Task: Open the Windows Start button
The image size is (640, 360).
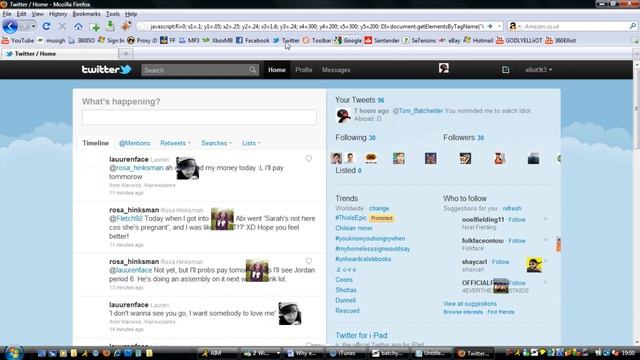Action: 13,353
